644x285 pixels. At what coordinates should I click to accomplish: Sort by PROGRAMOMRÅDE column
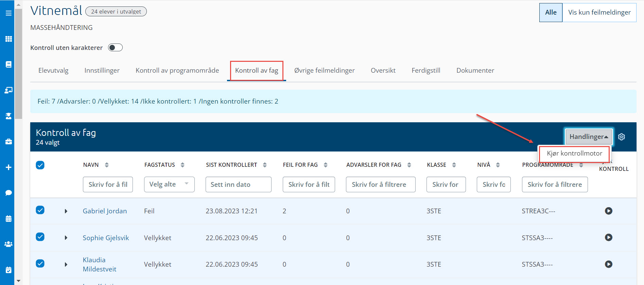point(581,165)
